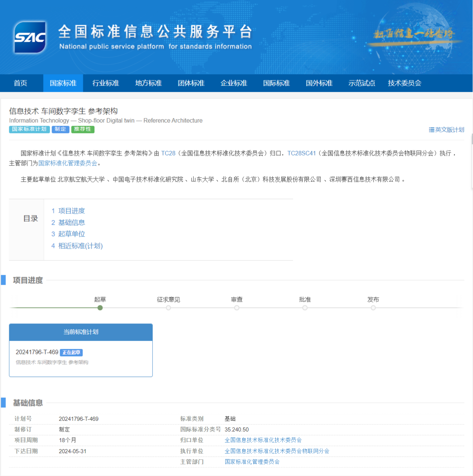This screenshot has height=476, width=473.
Task: Click the 正在起草 status badge
Action: [x=71, y=353]
